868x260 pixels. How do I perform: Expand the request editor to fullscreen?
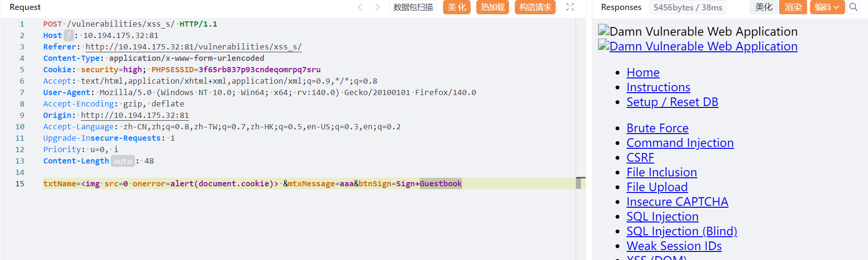point(570,7)
